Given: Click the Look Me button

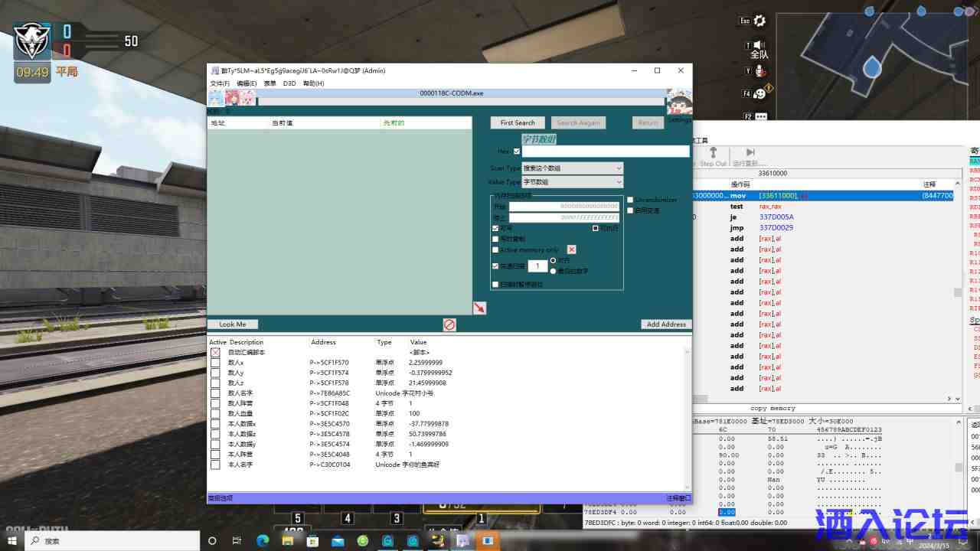Looking at the screenshot, I should (x=233, y=324).
